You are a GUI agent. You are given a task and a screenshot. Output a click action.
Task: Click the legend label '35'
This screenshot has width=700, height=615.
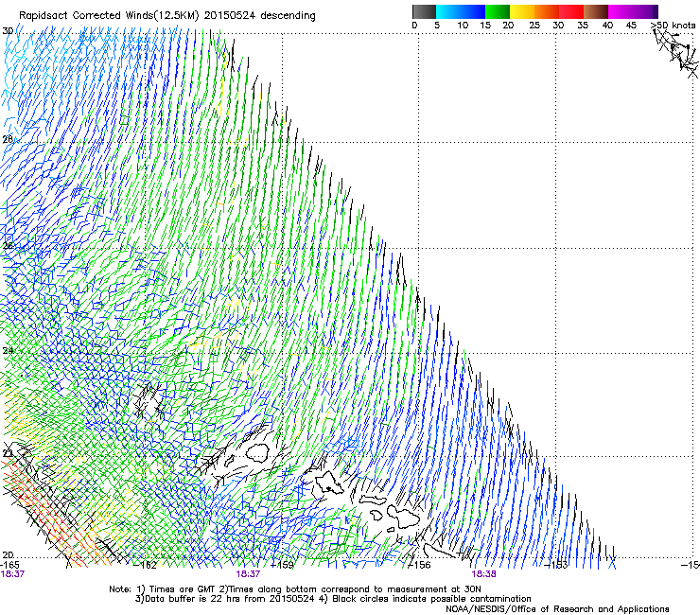[583, 26]
